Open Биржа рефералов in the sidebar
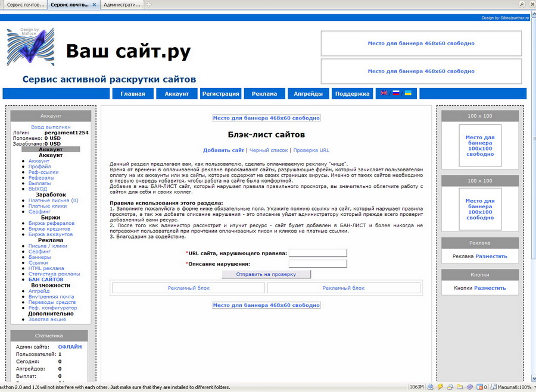 pos(51,224)
